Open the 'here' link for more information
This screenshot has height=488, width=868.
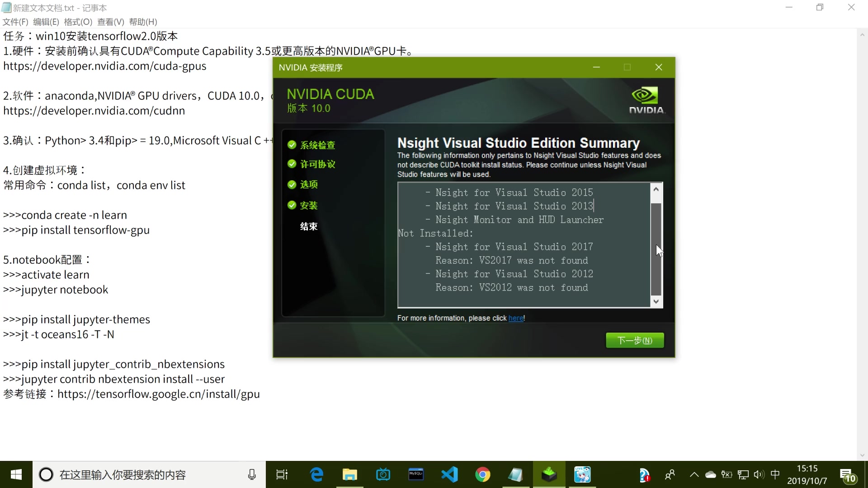click(515, 318)
